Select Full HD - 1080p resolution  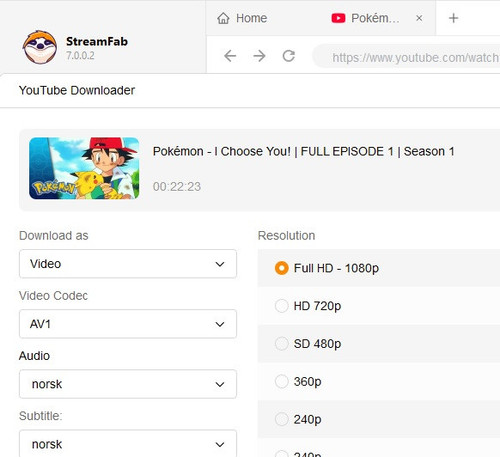[281, 268]
